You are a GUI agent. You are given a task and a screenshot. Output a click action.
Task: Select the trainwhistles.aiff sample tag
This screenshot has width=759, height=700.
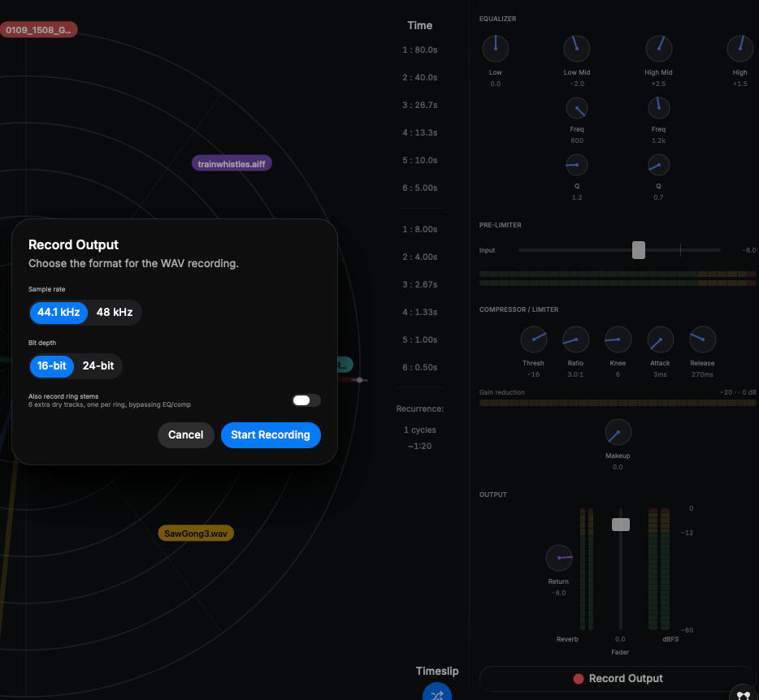point(232,163)
